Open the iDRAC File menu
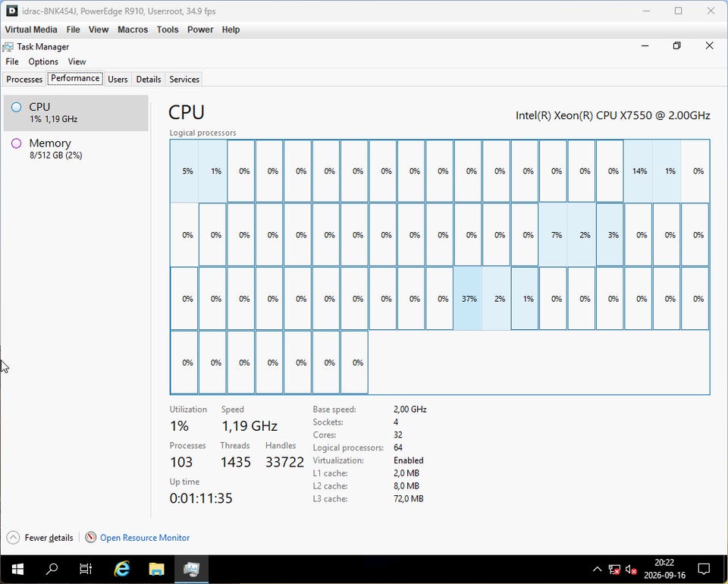 click(x=73, y=30)
